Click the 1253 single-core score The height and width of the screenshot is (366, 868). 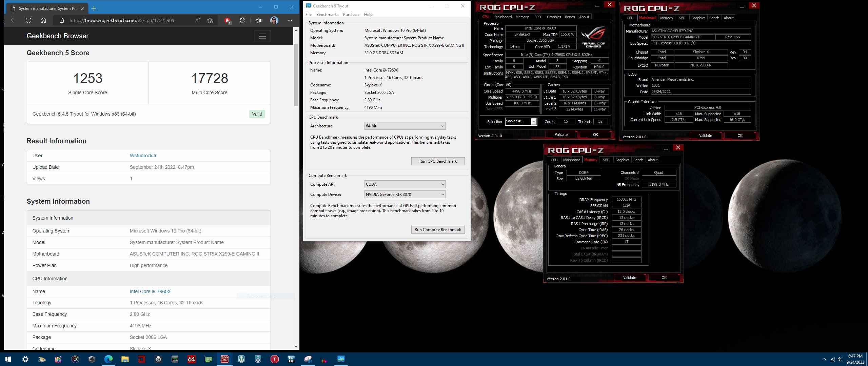click(88, 78)
